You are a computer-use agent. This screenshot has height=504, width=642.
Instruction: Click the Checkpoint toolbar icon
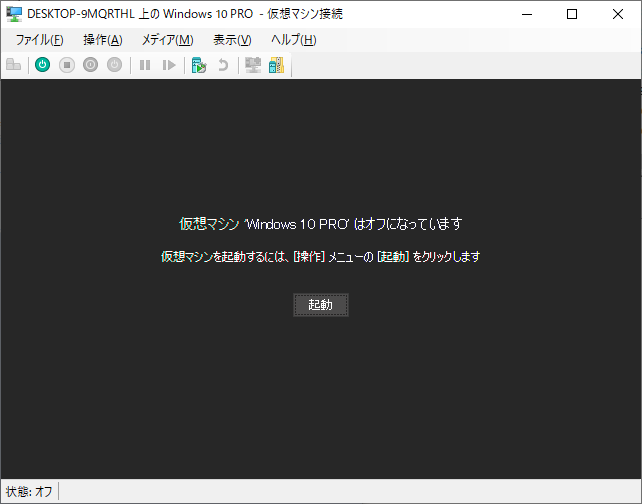point(199,65)
